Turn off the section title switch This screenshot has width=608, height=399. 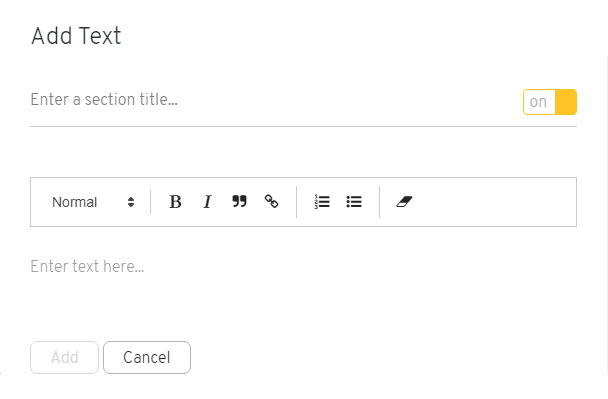(x=550, y=102)
